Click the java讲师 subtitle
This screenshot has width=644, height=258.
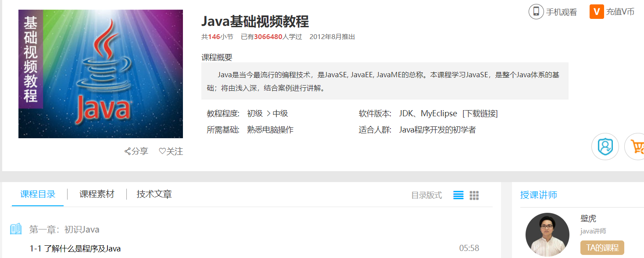pyautogui.click(x=593, y=231)
